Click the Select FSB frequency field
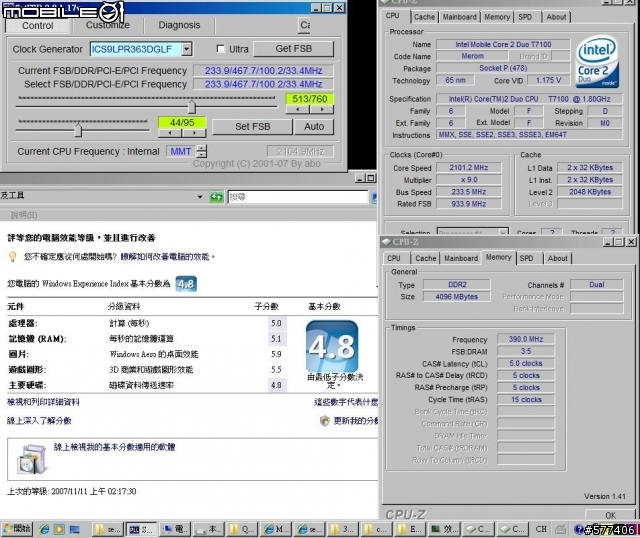Image resolution: width=640 pixels, height=538 pixels. coord(263,84)
